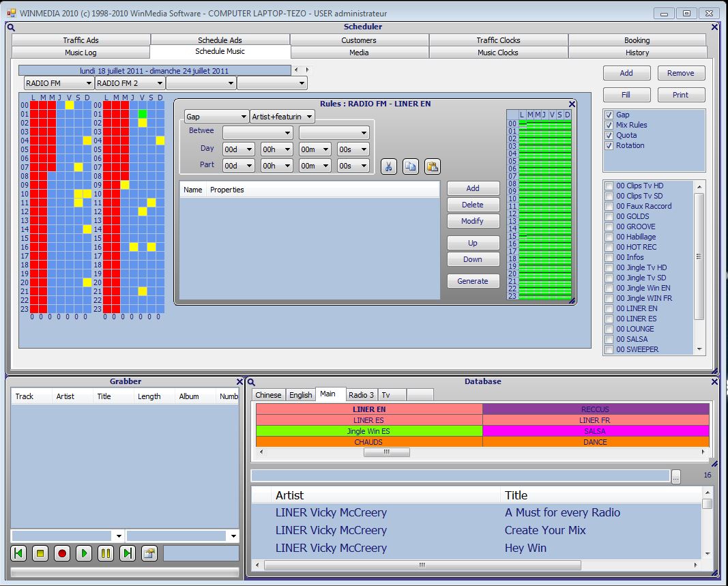Open the English database tab
Viewport: 728px width, 586px height.
[x=300, y=395]
